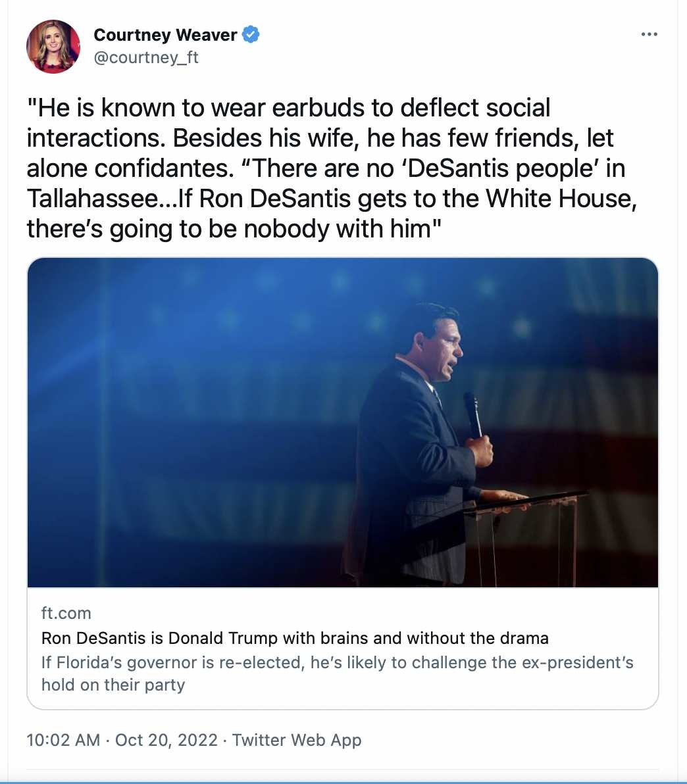The image size is (687, 784).
Task: Click the tweet quote text body
Action: point(332,168)
